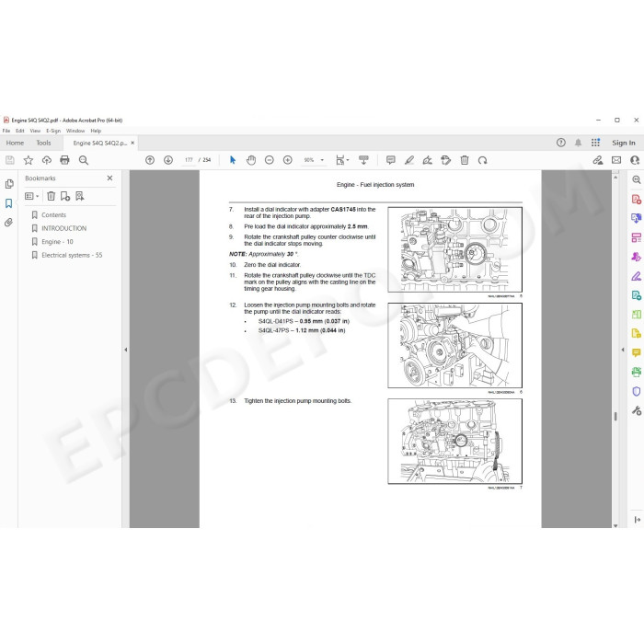This screenshot has width=644, height=644.
Task: Delete the selected bookmark
Action: [51, 196]
